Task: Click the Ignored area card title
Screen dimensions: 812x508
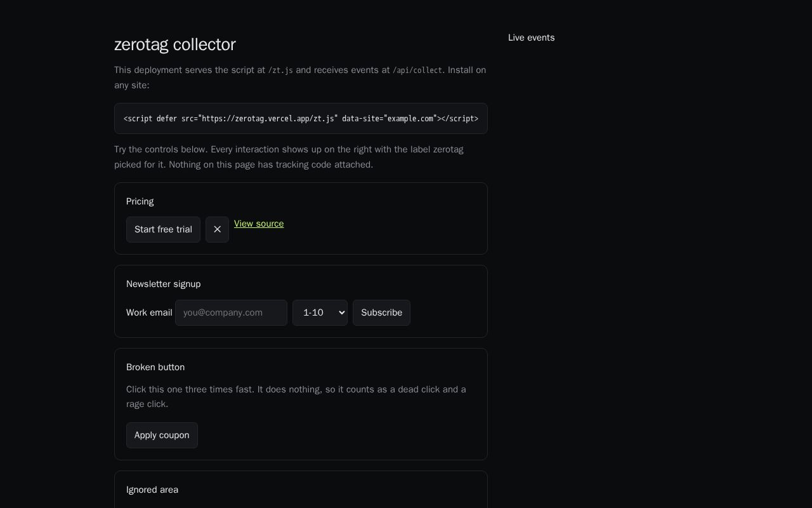Action: [152, 490]
